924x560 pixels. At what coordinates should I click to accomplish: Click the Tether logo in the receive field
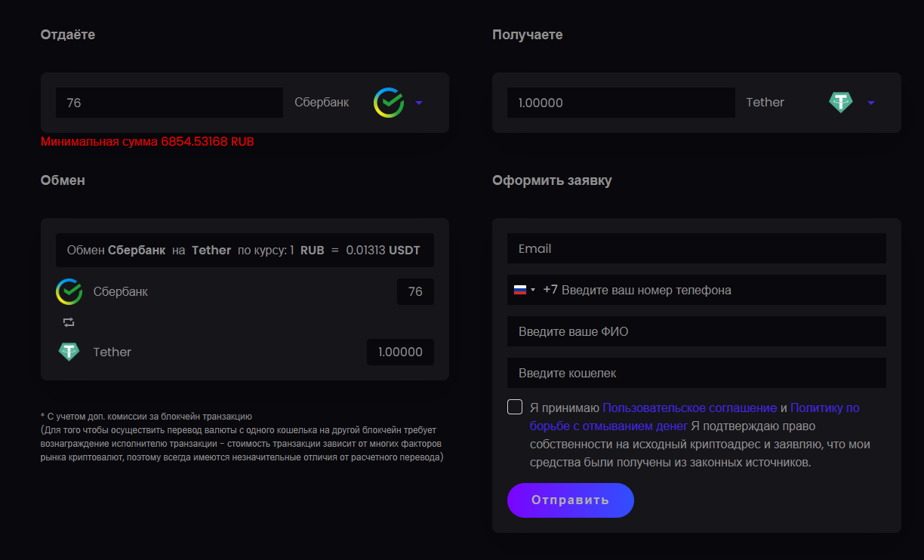840,103
